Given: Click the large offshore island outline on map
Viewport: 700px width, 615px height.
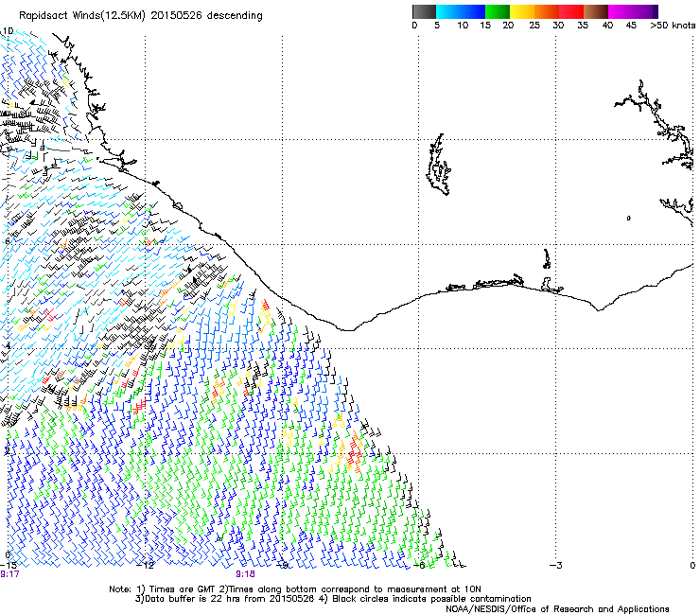Looking at the screenshot, I should pos(438,165).
